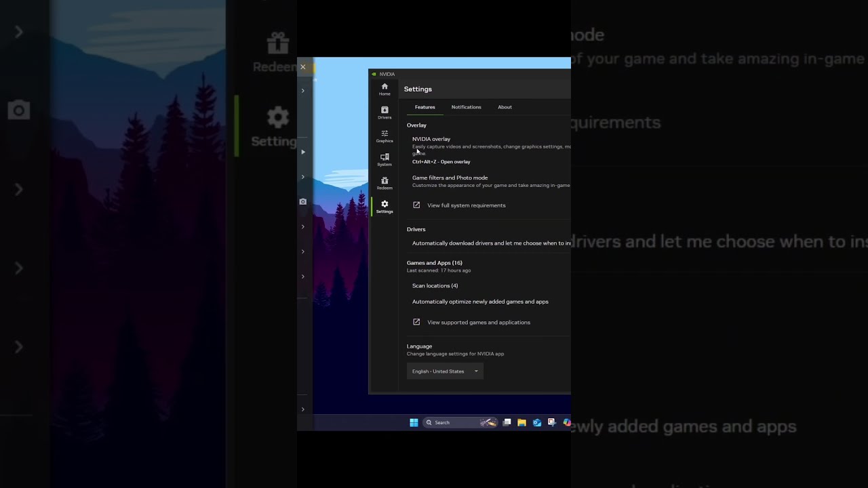Screen dimensions: 868x488
Task: Click the camera icon in left dark strip
Action: coord(302,202)
